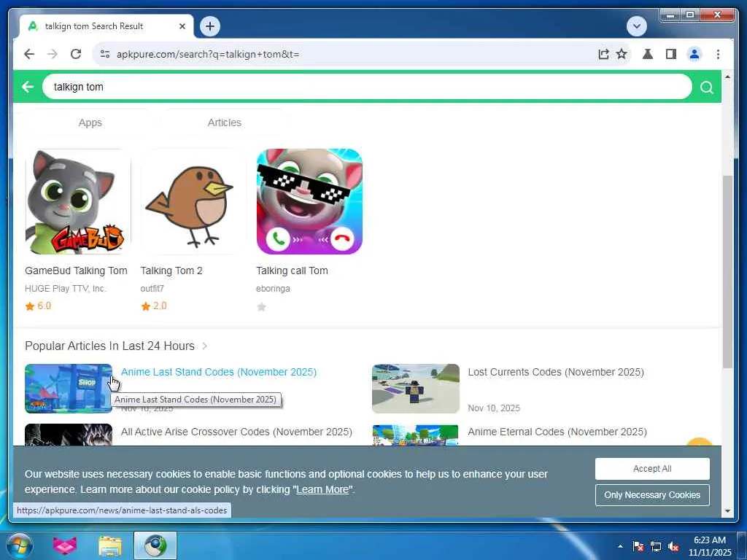Reload the current page
This screenshot has width=747, height=560.
(x=76, y=54)
